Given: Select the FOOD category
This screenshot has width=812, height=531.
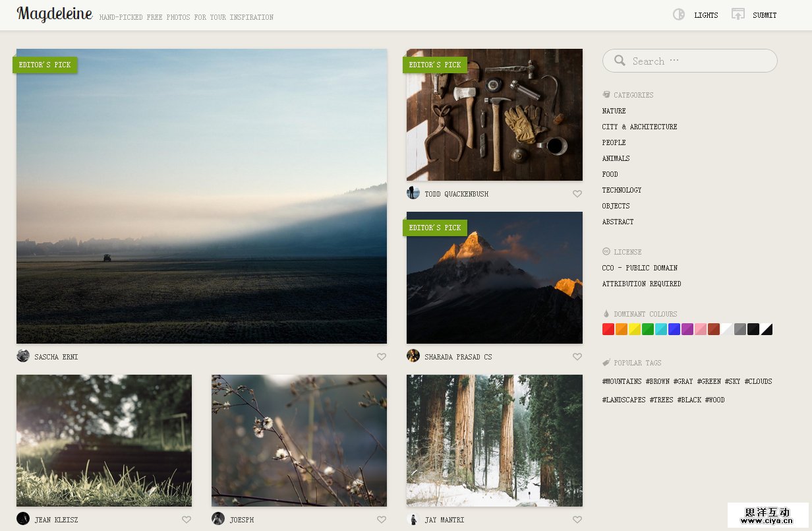Looking at the screenshot, I should coord(610,174).
